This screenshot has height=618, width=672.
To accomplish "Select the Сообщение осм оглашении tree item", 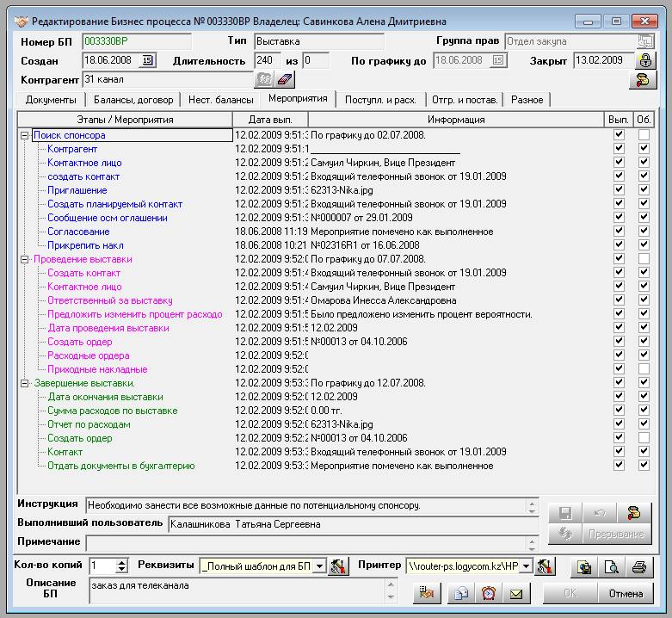I will pyautogui.click(x=108, y=218).
